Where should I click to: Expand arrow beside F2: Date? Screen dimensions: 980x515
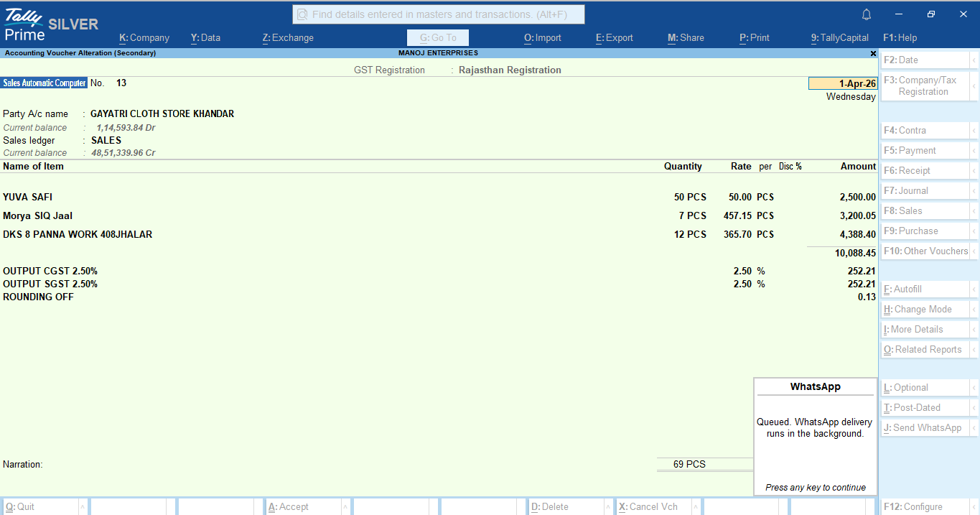click(974, 60)
